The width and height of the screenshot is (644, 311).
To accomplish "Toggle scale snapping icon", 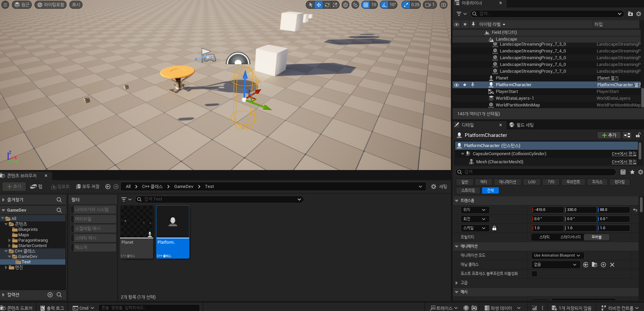I will 406,5.
